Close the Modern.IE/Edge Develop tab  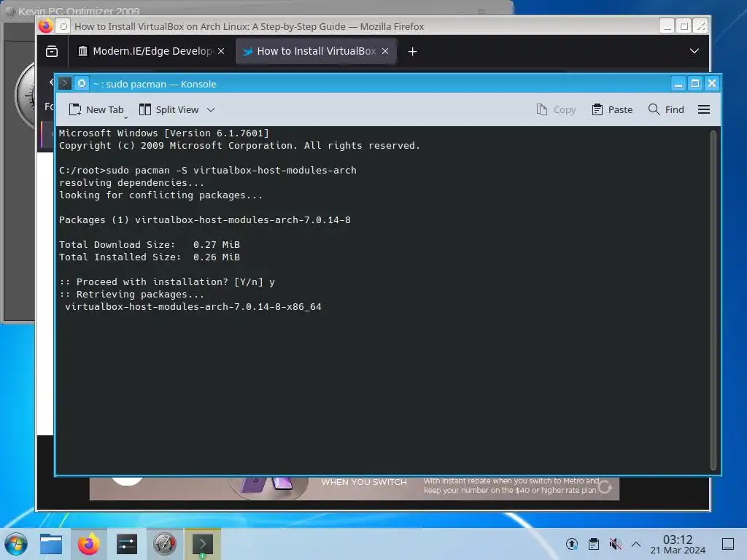point(221,51)
